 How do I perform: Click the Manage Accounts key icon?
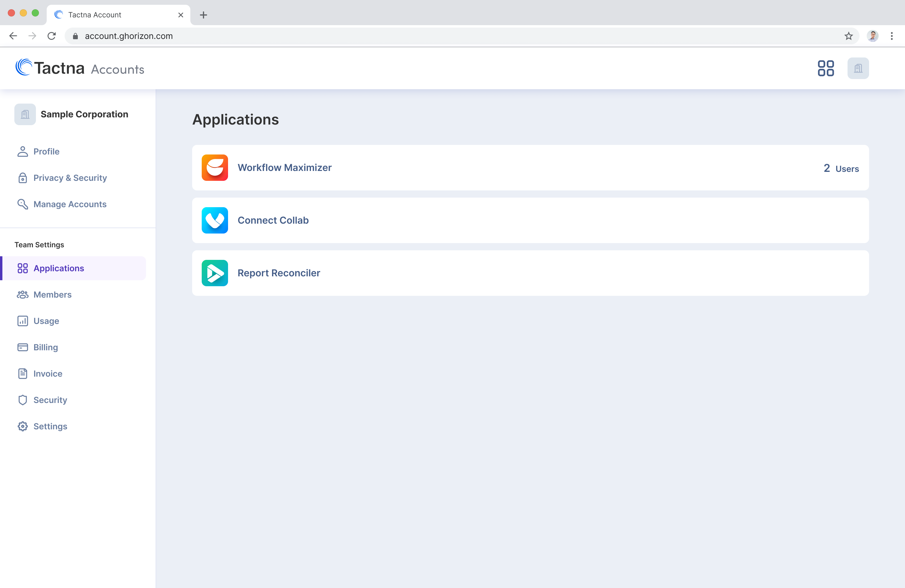coord(22,204)
